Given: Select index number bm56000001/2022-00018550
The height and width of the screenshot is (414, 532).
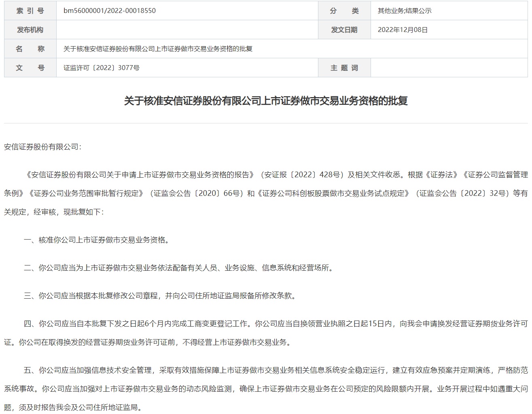Looking at the screenshot, I should click(x=109, y=11).
